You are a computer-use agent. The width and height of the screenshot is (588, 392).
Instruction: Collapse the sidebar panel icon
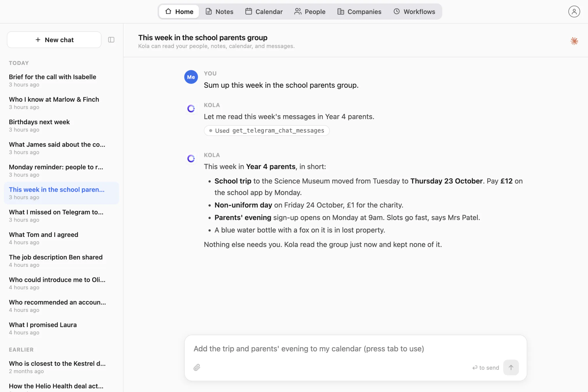[x=111, y=40]
